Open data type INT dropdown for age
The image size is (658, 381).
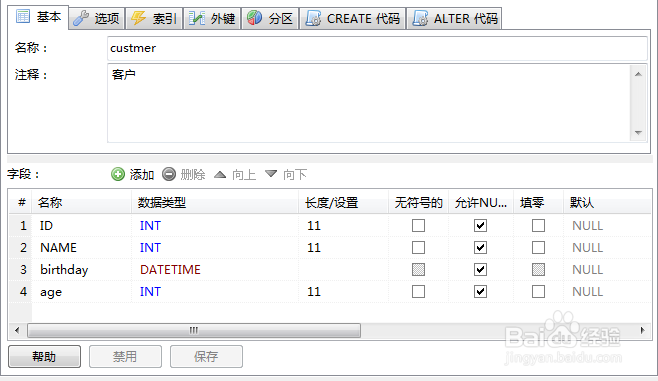coord(215,292)
